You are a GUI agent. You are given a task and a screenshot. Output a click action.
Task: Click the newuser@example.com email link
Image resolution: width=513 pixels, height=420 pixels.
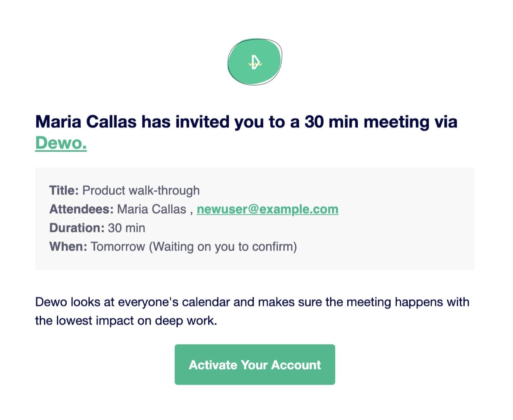coord(267,209)
